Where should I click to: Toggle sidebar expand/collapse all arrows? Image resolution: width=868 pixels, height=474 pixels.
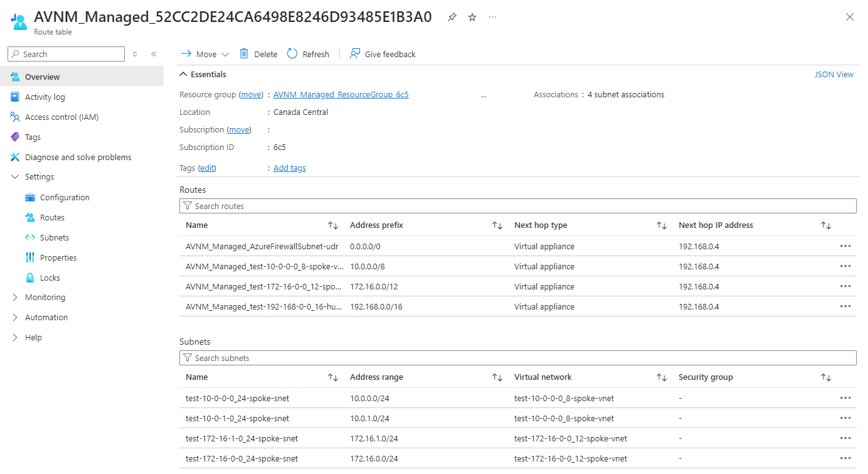pos(135,54)
